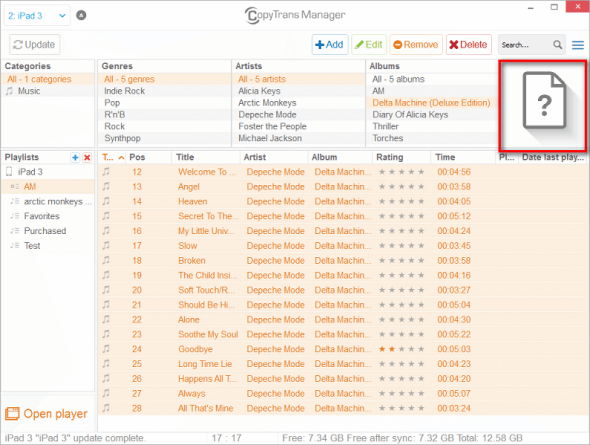Open the hamburger menu icon
Viewport: 590px width, 445px height.
578,45
